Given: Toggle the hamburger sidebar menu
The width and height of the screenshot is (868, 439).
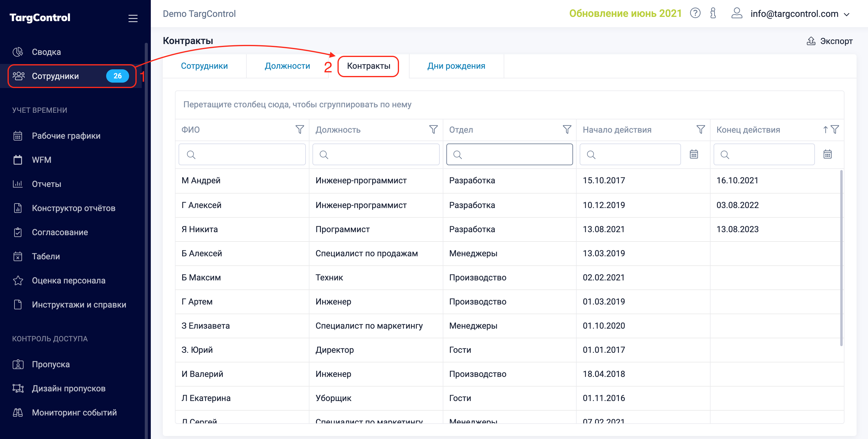Looking at the screenshot, I should (133, 18).
